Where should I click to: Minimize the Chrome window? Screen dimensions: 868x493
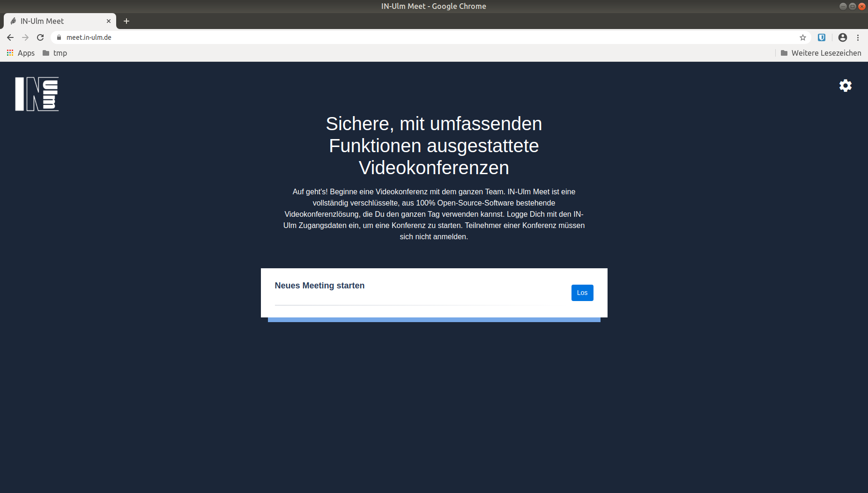pos(843,6)
